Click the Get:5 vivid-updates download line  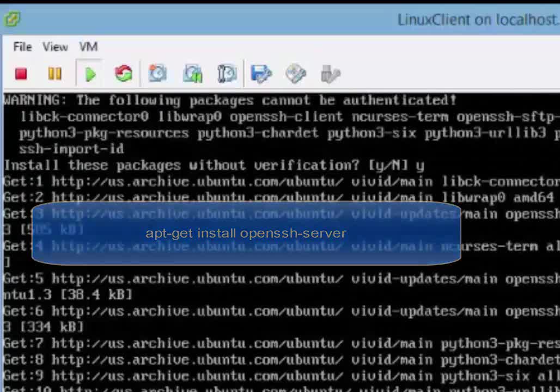(x=282, y=279)
